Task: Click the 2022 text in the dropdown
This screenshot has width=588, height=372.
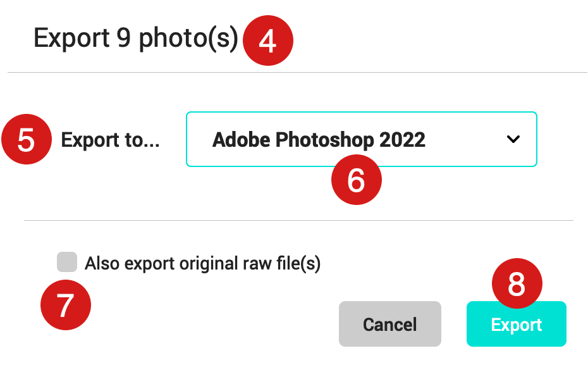Action: 402,140
